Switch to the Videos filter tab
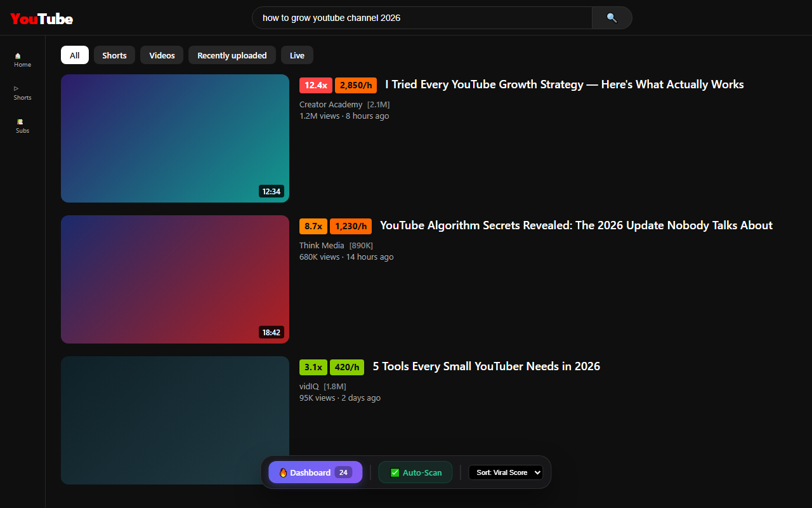This screenshot has width=812, height=508. click(x=161, y=55)
